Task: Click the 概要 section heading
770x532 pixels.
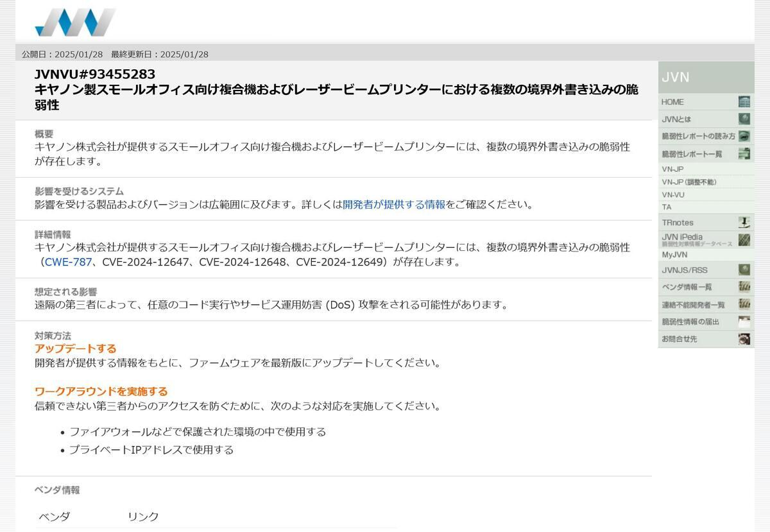Action: 44,133
